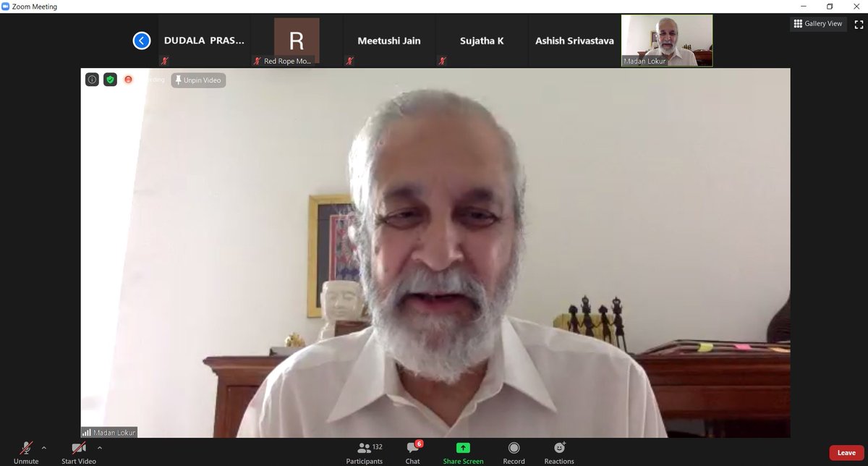Select Meetushi Jain's participant tile
The width and height of the screenshot is (868, 466).
(389, 41)
